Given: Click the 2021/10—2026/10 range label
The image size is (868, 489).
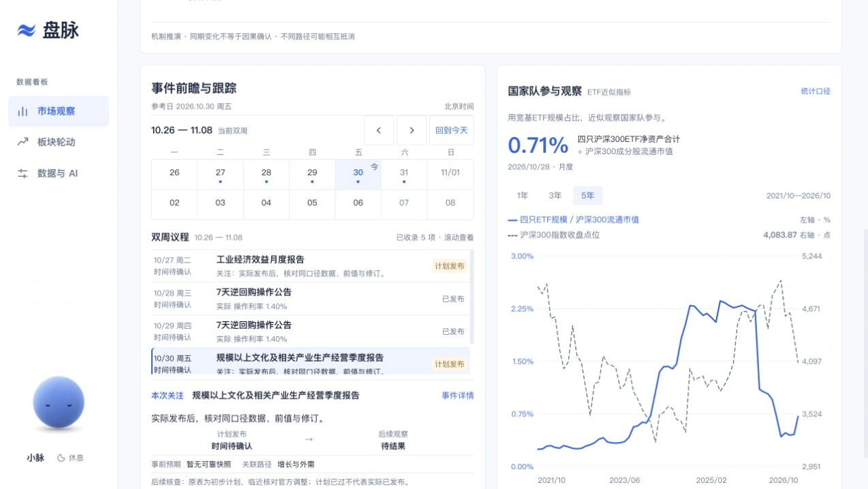Looking at the screenshot, I should click(x=799, y=196).
